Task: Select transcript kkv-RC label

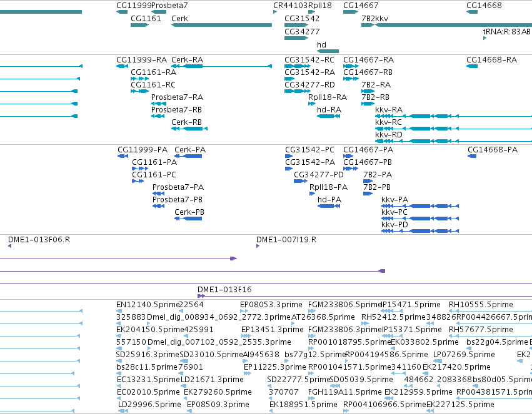Action: coord(388,122)
